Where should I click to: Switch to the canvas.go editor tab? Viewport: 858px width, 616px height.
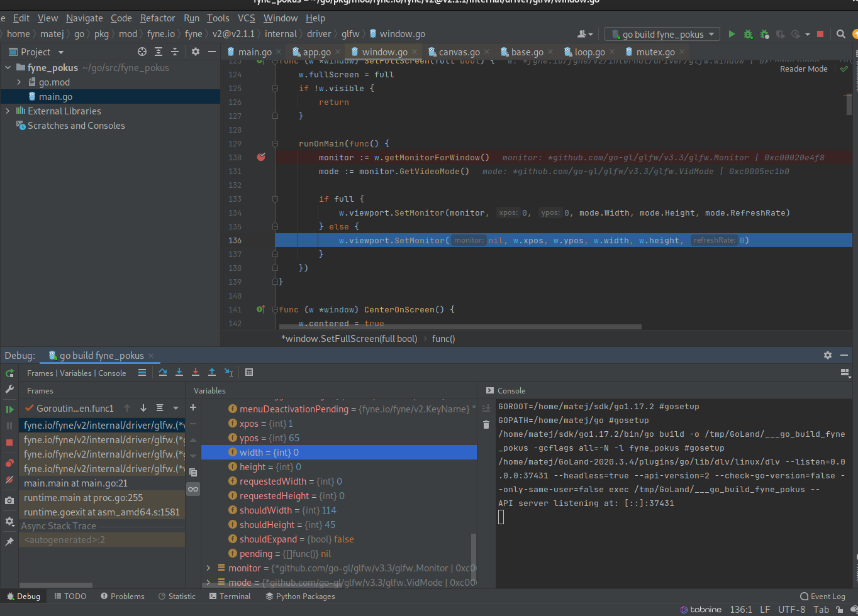(459, 52)
